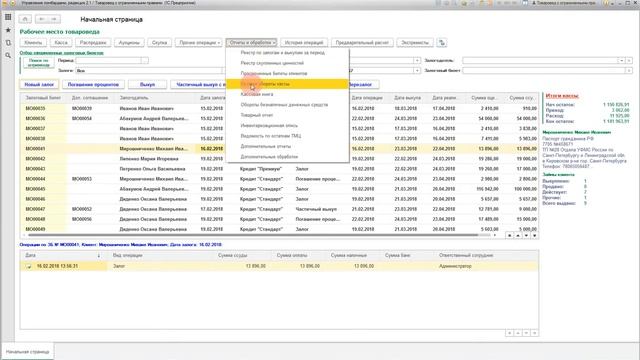Click the Залоговый билет open button

[629, 71]
